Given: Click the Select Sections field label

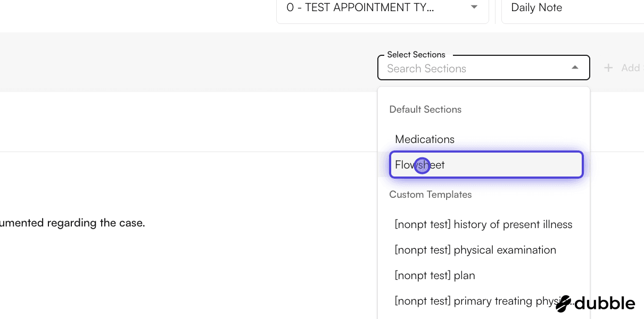Looking at the screenshot, I should pyautogui.click(x=416, y=55).
